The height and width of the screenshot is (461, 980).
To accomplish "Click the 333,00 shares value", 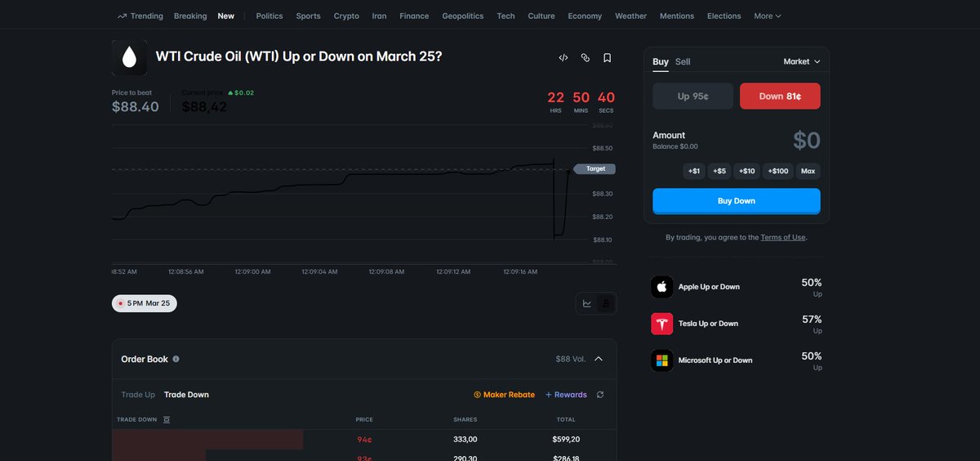I will tap(465, 439).
